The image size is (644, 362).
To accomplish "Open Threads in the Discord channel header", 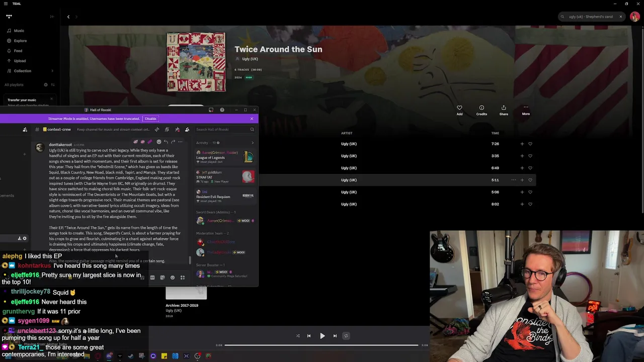I will [x=157, y=129].
